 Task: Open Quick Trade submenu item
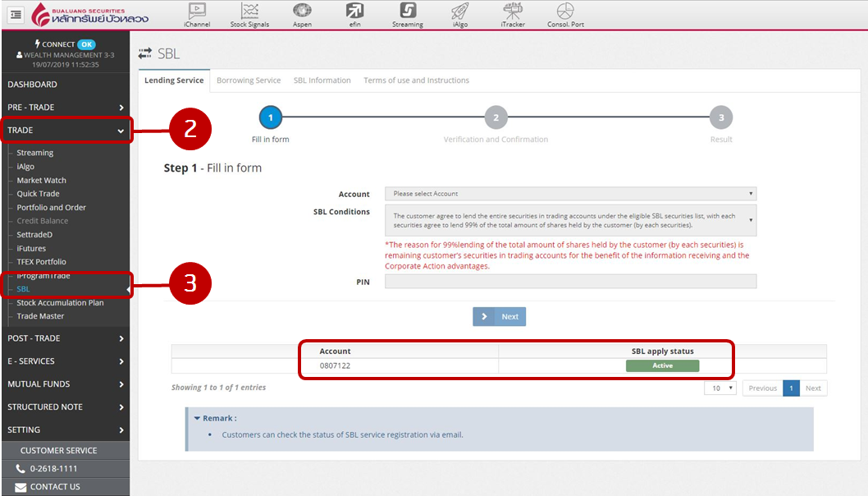[x=39, y=194]
